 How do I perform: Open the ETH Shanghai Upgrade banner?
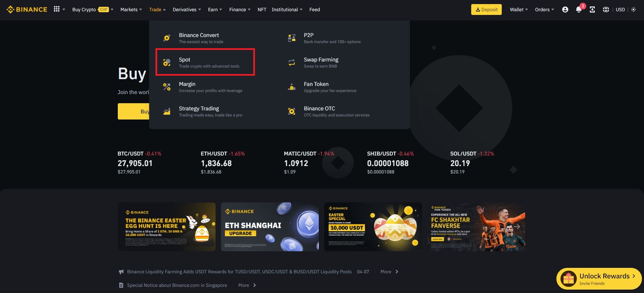pyautogui.click(x=270, y=227)
